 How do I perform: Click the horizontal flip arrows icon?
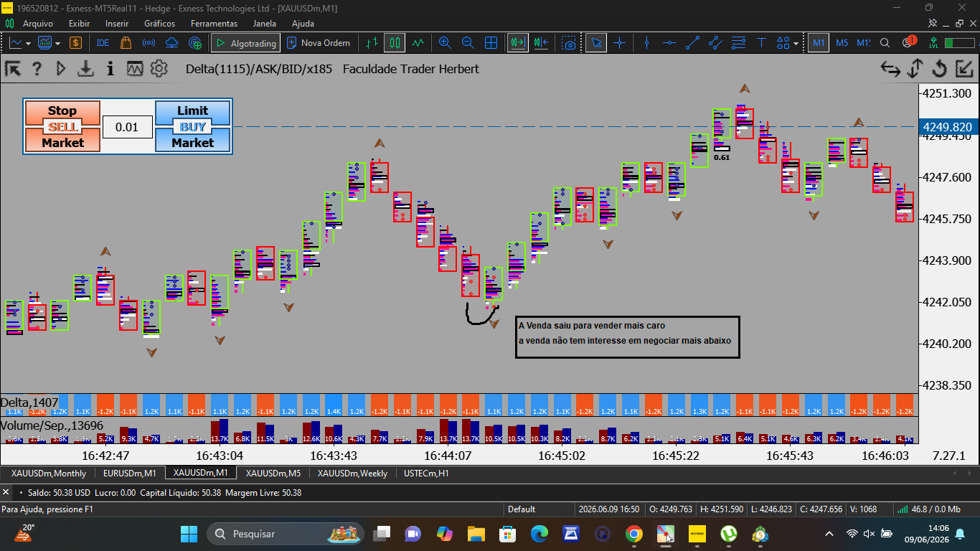(890, 69)
